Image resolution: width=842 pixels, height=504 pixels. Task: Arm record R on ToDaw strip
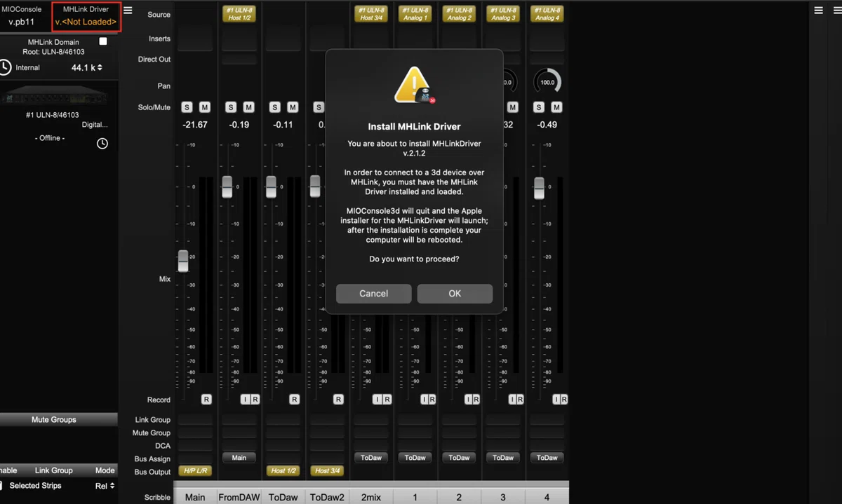(294, 400)
